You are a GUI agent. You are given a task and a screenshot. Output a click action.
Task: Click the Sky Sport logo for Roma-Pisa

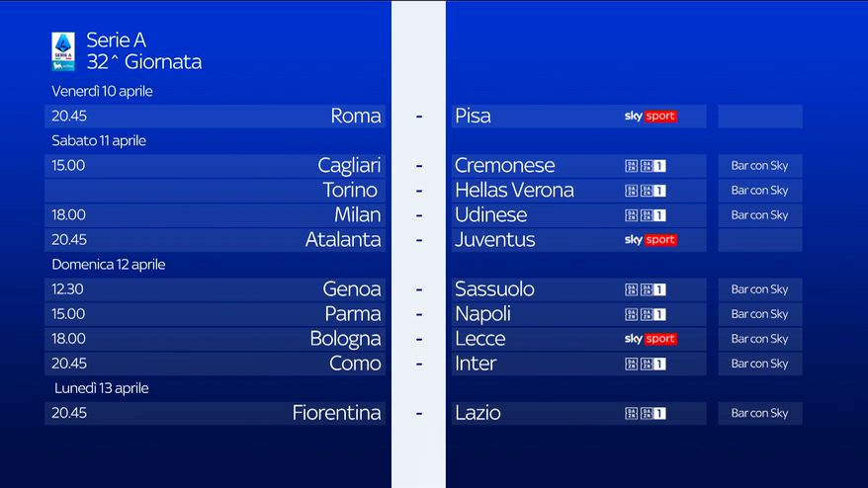650,117
